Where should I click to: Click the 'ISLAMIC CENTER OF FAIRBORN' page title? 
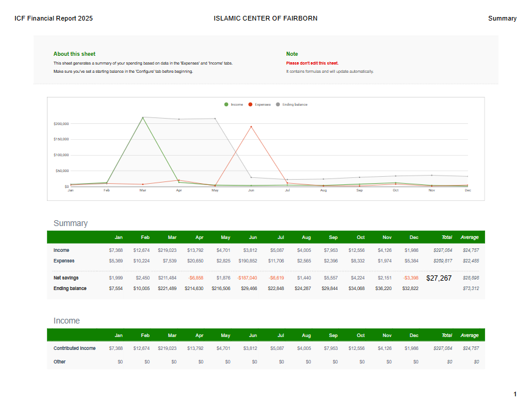266,19
